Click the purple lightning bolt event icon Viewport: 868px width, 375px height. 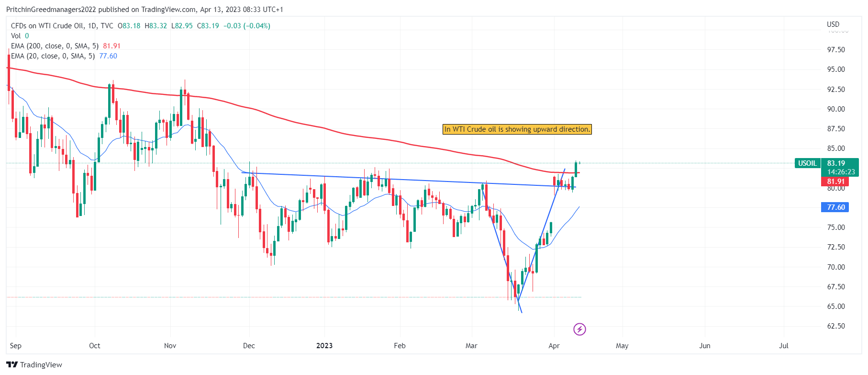[x=579, y=329]
